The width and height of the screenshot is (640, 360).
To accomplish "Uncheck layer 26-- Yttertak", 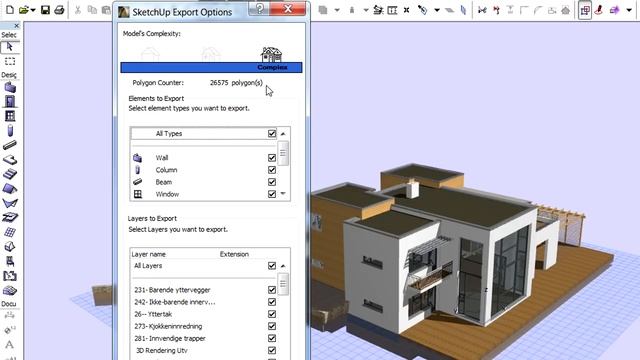I will point(272,314).
